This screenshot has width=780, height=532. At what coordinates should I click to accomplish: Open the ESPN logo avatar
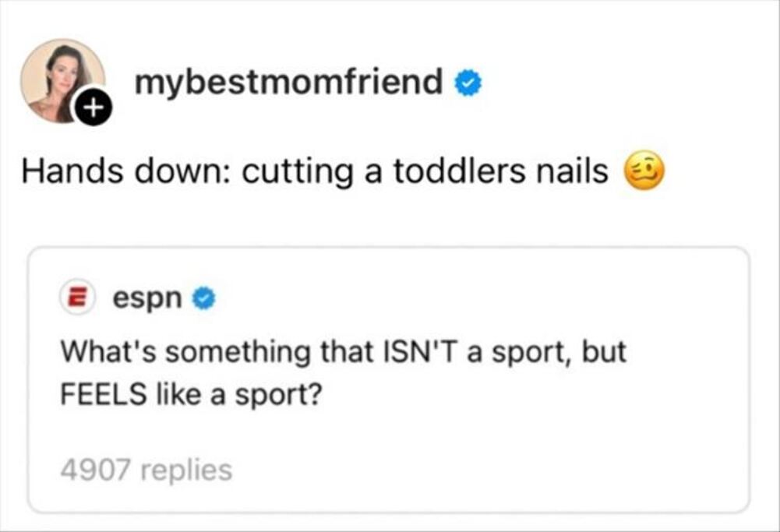[x=78, y=297]
